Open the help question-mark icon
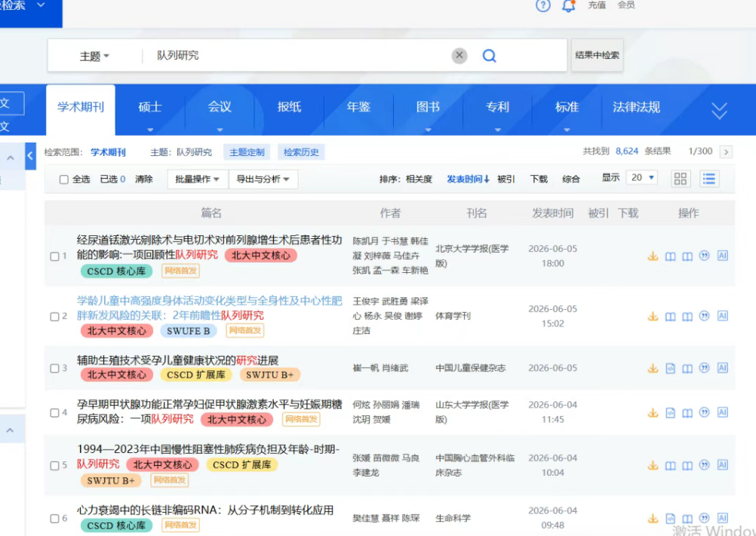This screenshot has height=536, width=756. (543, 6)
